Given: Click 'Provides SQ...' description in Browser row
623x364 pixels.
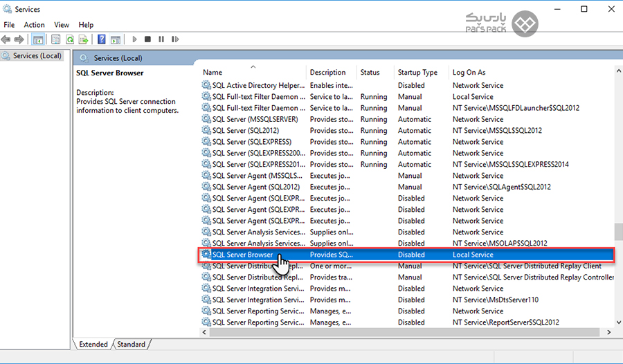Looking at the screenshot, I should point(332,255).
